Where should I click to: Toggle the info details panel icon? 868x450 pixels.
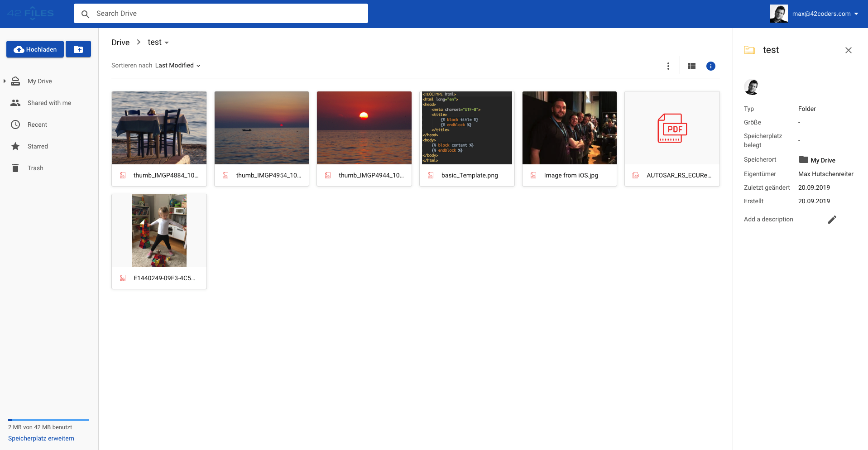pyautogui.click(x=711, y=66)
